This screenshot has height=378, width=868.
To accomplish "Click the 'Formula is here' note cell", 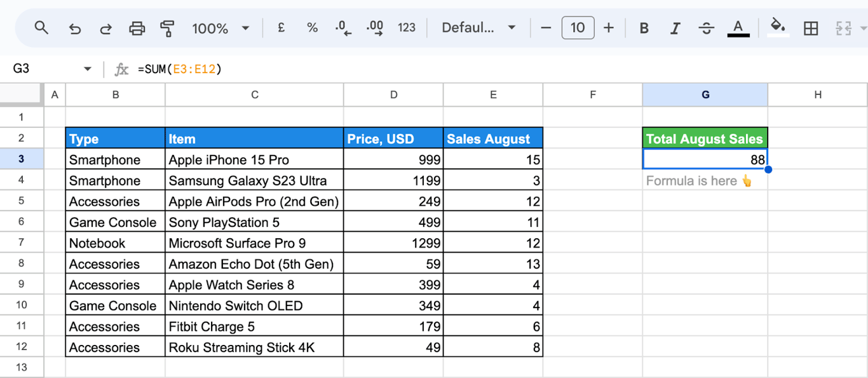I will (705, 180).
